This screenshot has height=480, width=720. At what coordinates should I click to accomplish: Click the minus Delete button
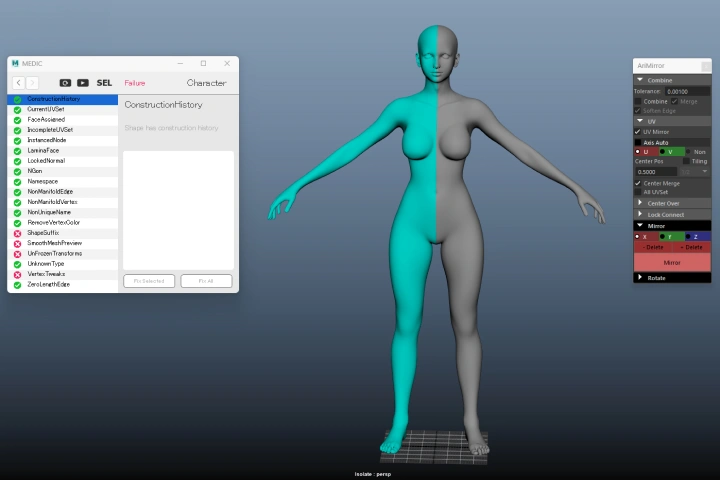(x=653, y=247)
